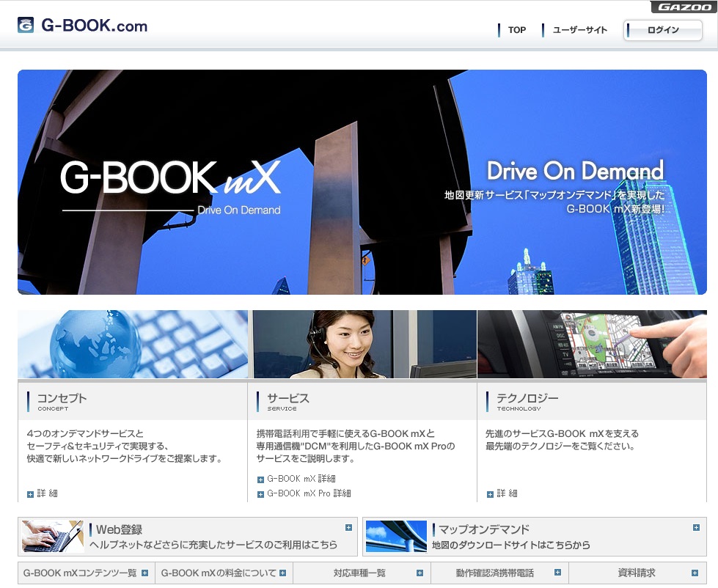Click plus icon beside G-BOOK mX Pro 詳細
Screen dimensions: 718x588
pyautogui.click(x=260, y=494)
